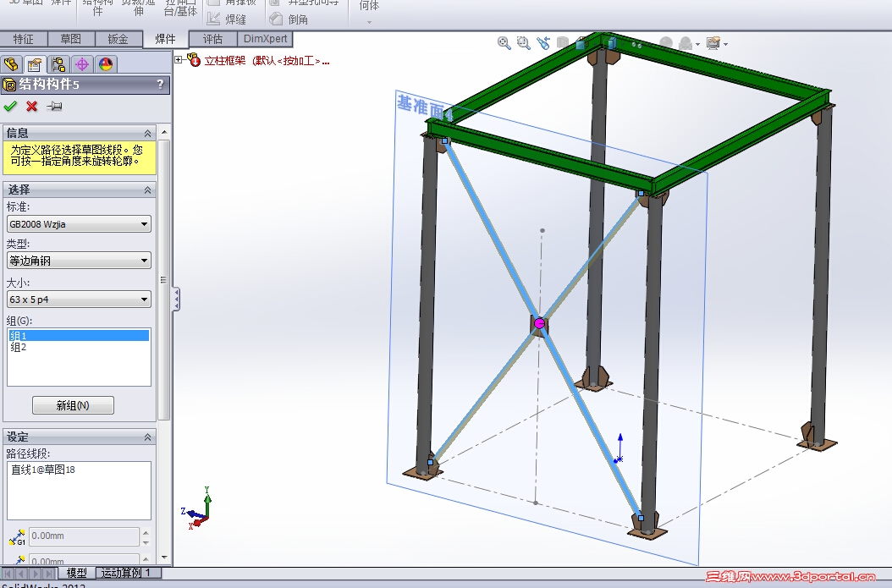Click the Zoom to Fit magnifier icon
The width and height of the screenshot is (892, 588).
pos(504,43)
